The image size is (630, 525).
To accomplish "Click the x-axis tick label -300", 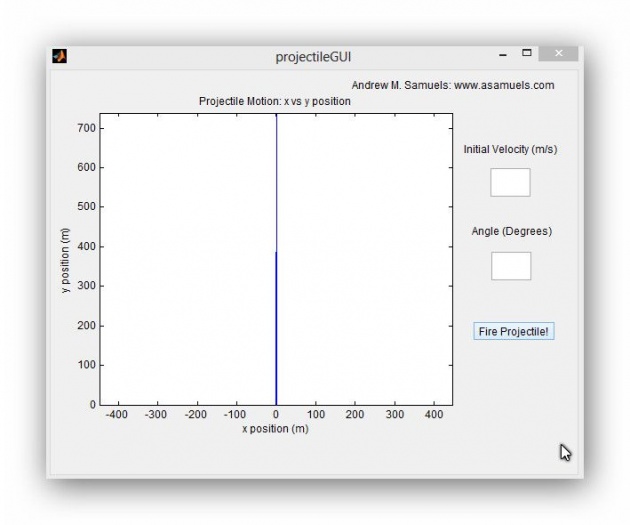I will pos(155,414).
